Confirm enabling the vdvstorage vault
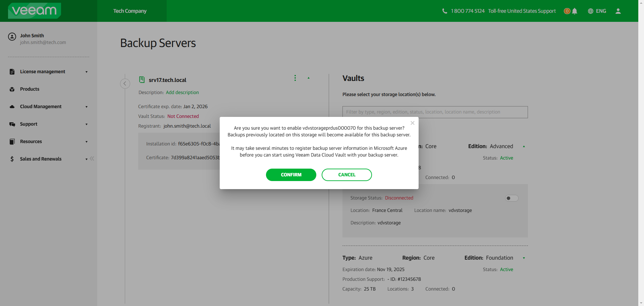Screen dimensions: 644x306 pyautogui.click(x=291, y=175)
